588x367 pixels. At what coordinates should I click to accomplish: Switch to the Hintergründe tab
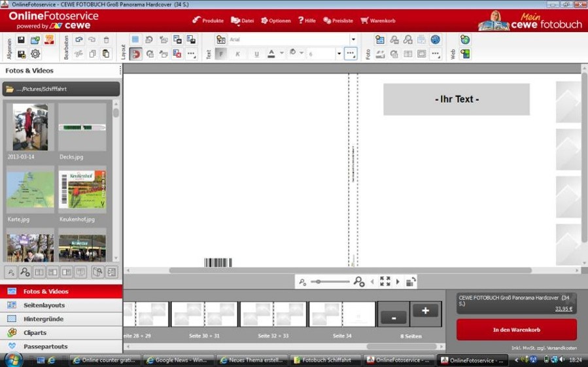[61, 319]
